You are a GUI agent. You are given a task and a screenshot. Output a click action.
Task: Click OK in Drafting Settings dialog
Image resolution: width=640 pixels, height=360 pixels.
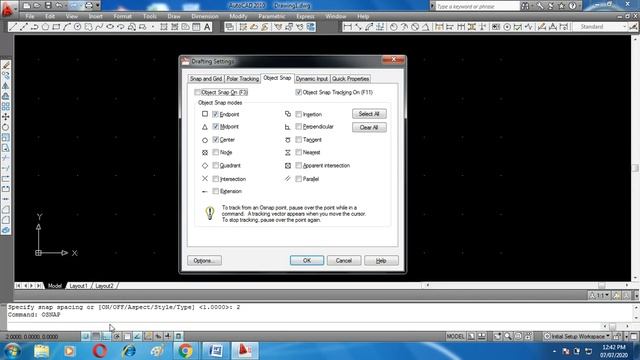(307, 260)
